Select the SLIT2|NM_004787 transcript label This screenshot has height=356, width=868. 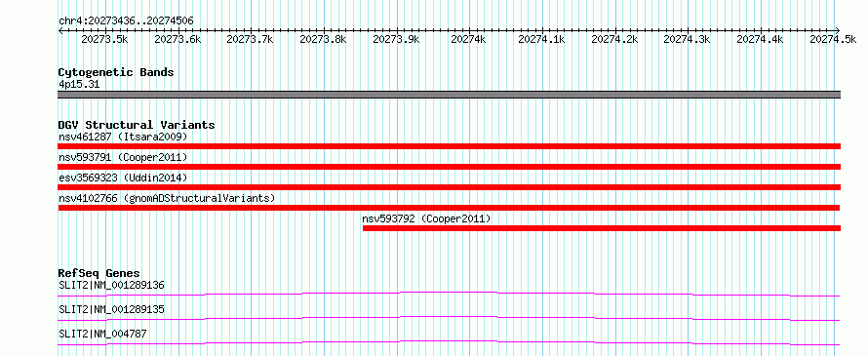click(102, 334)
